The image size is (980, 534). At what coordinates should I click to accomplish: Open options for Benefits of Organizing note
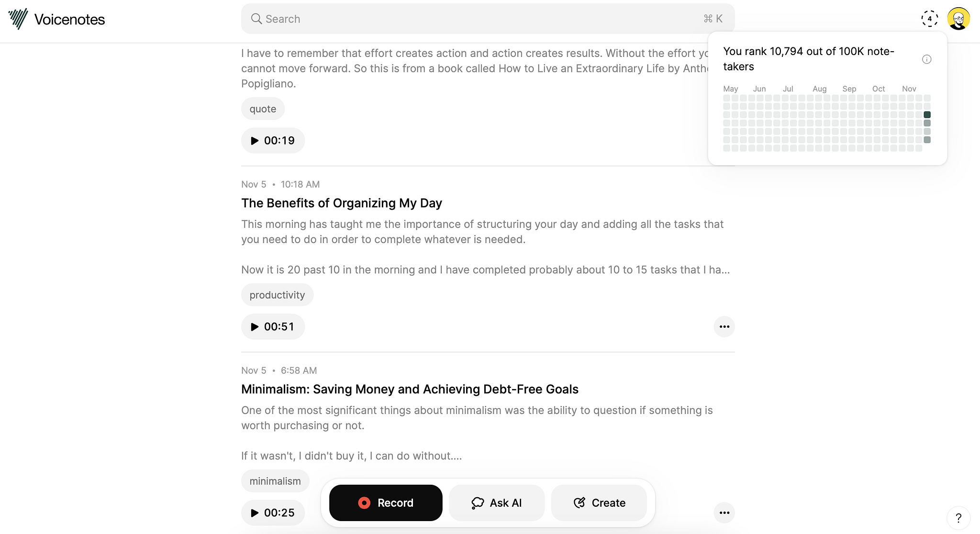click(724, 326)
